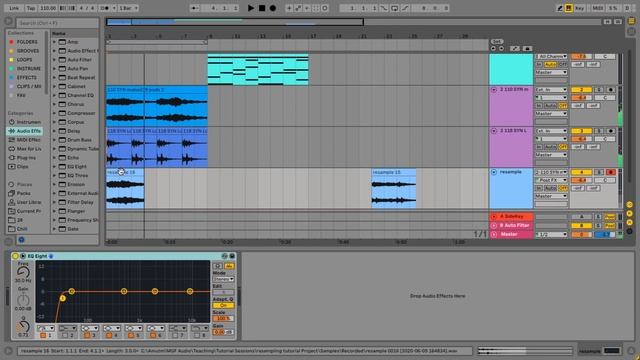Fold the 2 110 SYN m track
The width and height of the screenshot is (640, 360).
click(x=494, y=89)
